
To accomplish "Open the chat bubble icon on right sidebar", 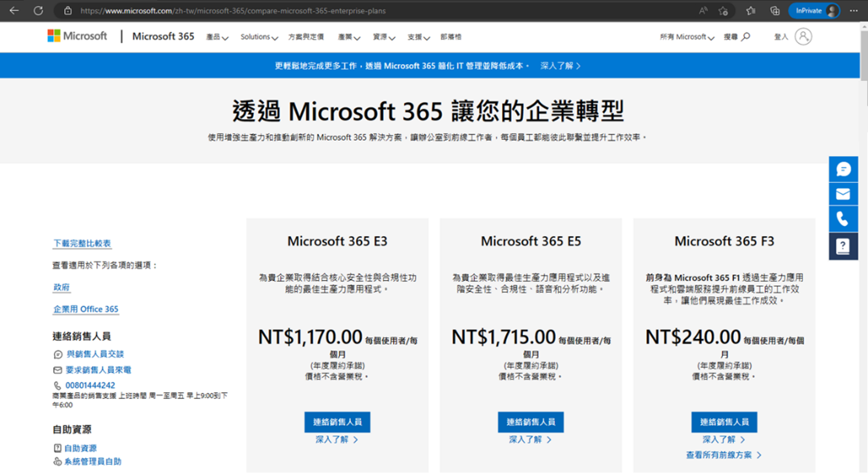I will click(843, 169).
